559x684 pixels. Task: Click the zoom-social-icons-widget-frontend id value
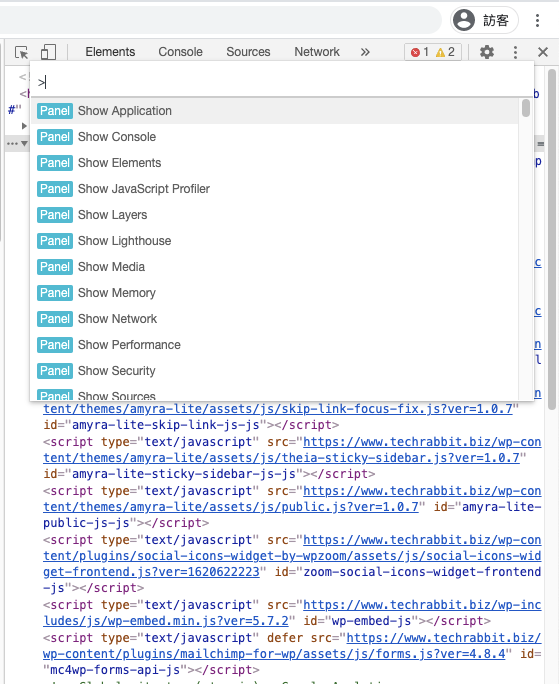pyautogui.click(x=422, y=572)
